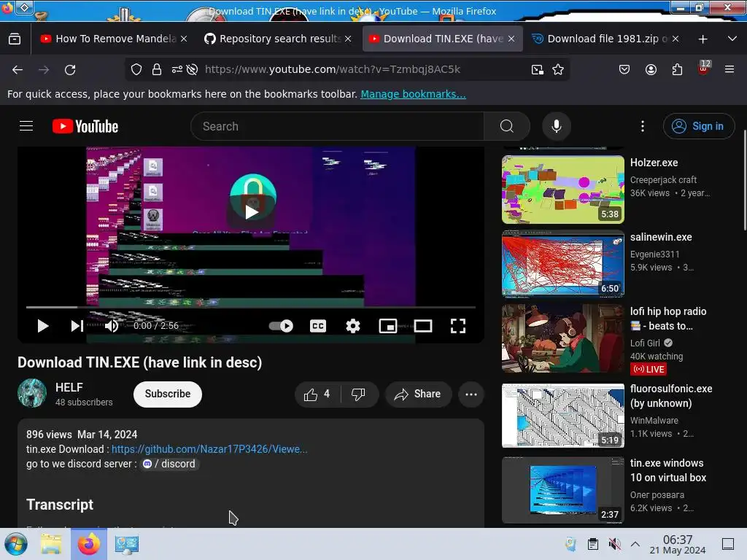Open fluorosulfonic.exe video title

(671, 396)
